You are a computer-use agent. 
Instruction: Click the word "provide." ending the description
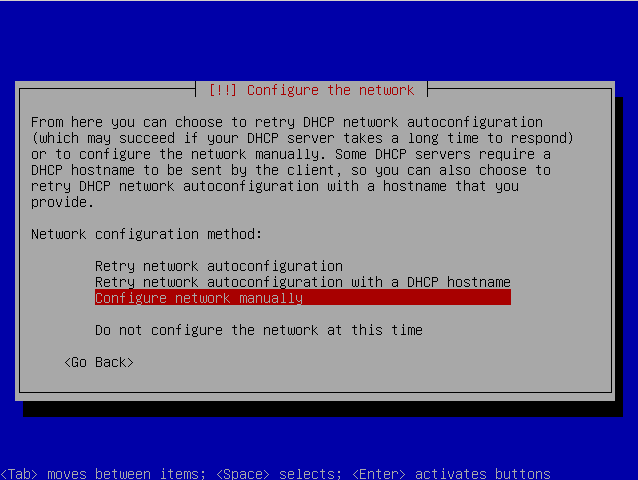coord(62,203)
